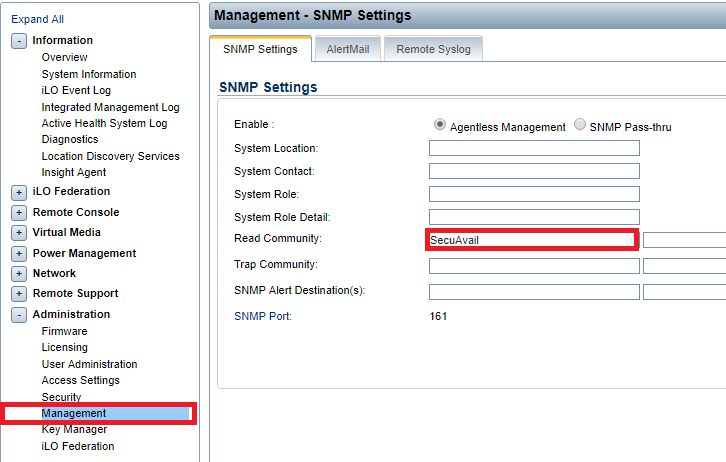Screen dimensions: 726x462
Task: Expand the Network section
Action: 19,274
